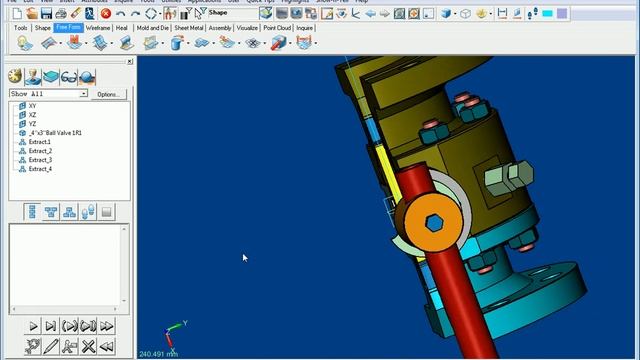Switch to the Sheet Metal tab
The image size is (640, 360).
(189, 28)
